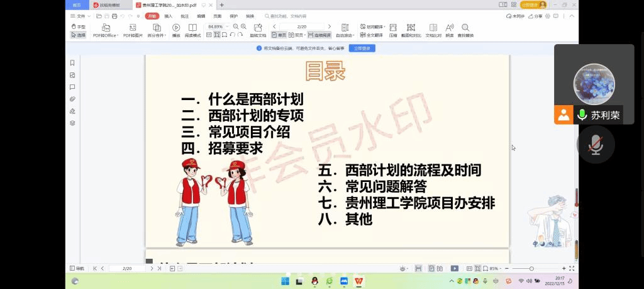Open the attachments paperclip sidebar icon
This screenshot has width=644, height=289.
(x=72, y=99)
